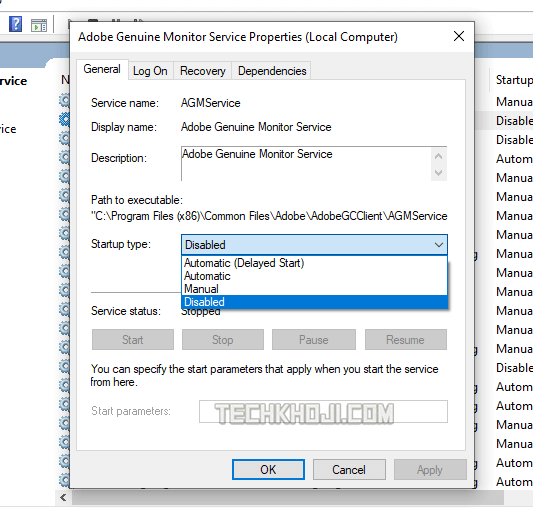533x508 pixels.
Task: Click the greyed-out Resume service button
Action: [406, 339]
